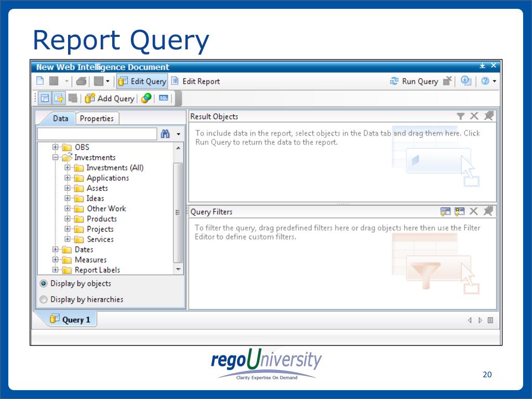
Task: Click the Purge data icon beside Run Query
Action: click(448, 81)
